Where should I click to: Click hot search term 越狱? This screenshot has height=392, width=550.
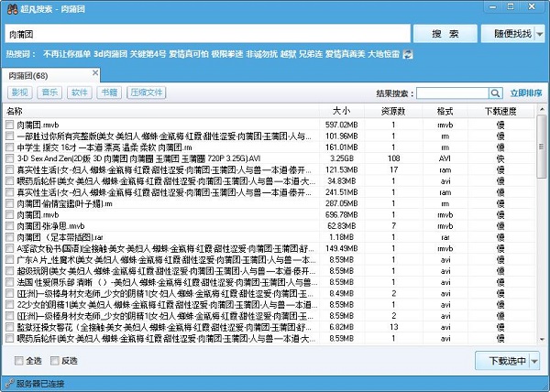tap(288, 54)
